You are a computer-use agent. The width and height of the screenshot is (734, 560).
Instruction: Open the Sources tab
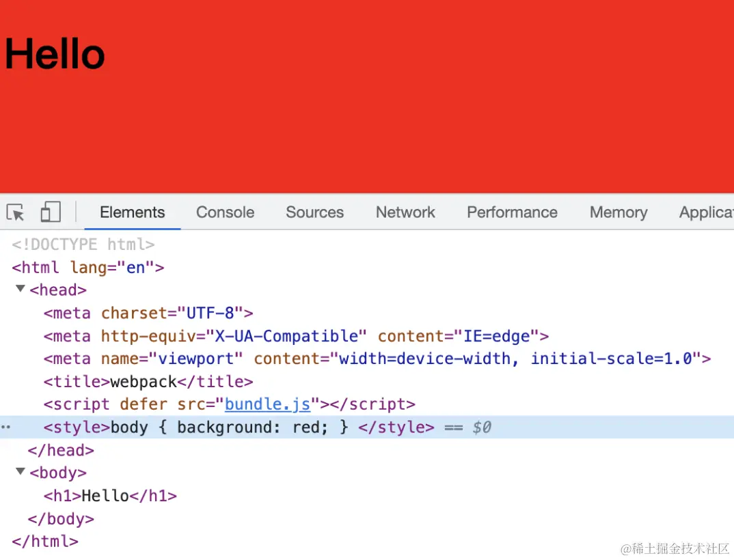(314, 212)
